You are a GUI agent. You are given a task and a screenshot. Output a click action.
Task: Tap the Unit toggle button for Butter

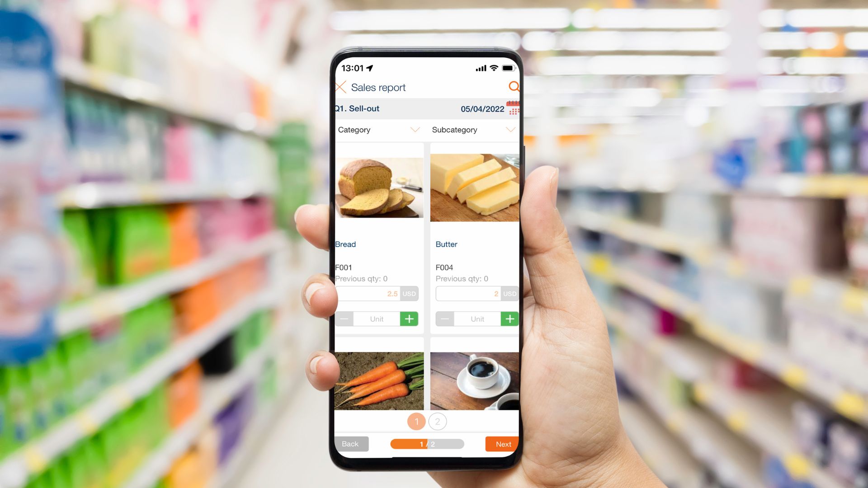(477, 318)
